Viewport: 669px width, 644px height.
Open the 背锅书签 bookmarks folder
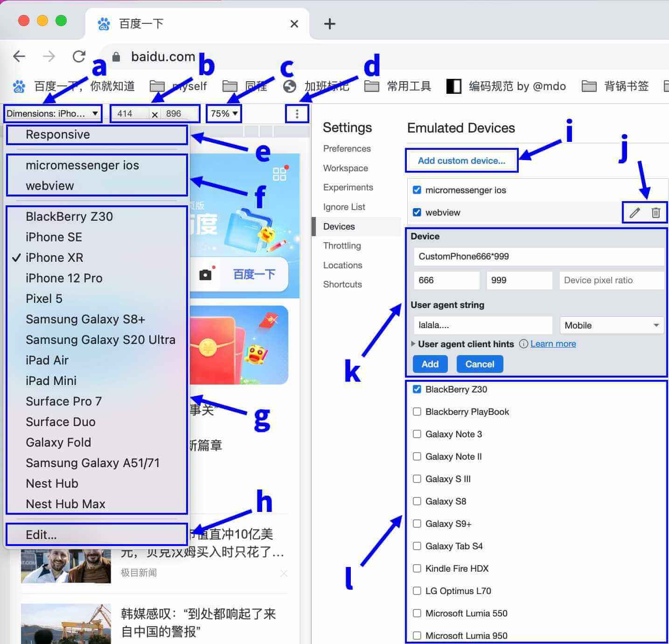click(x=615, y=86)
